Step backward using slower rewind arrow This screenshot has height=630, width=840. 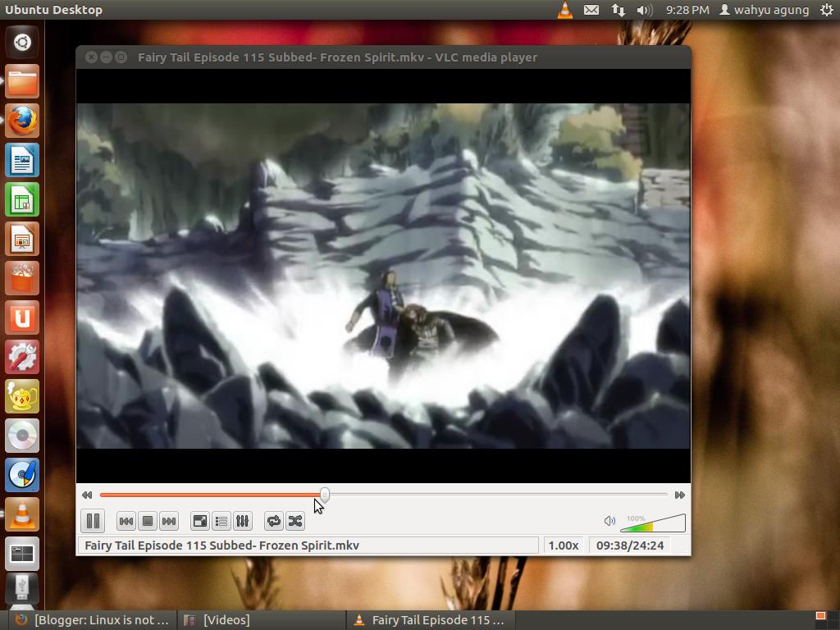(x=87, y=495)
